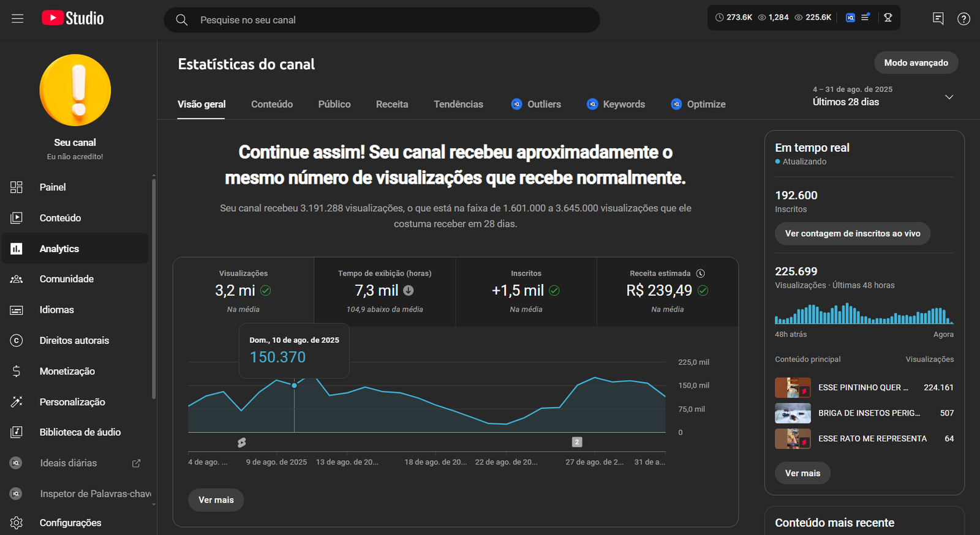Select the Tempo de exibição metric card
This screenshot has height=535, width=980.
(x=385, y=291)
